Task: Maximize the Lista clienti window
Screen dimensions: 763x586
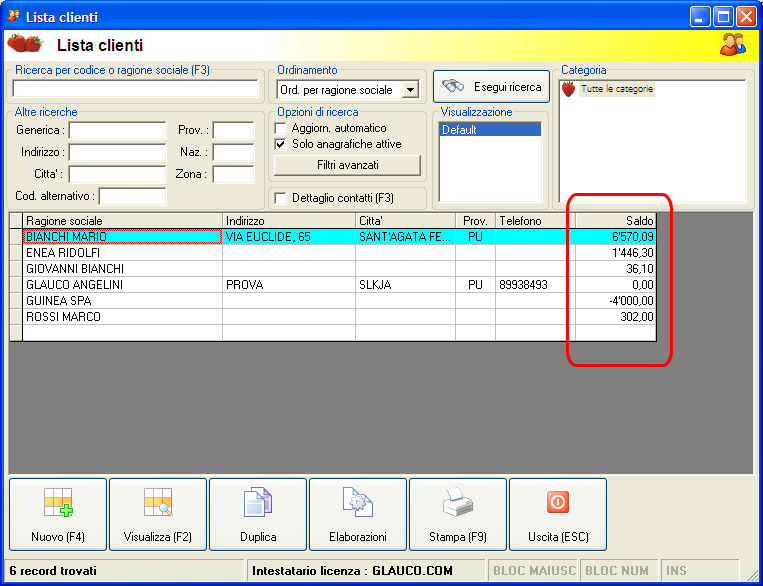Action: click(723, 18)
